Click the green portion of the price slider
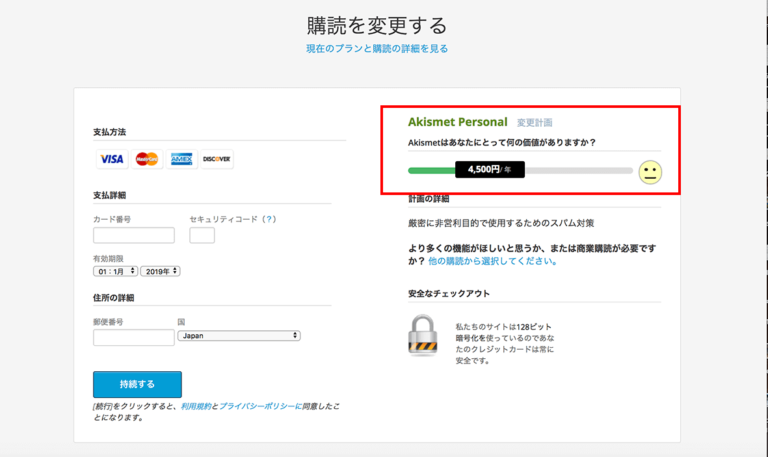Viewport: 768px width, 457px height. coord(432,170)
